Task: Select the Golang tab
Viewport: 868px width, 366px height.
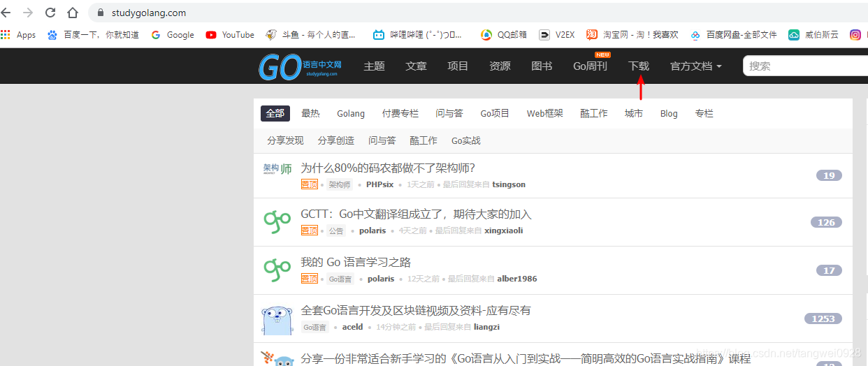Action: coord(351,113)
